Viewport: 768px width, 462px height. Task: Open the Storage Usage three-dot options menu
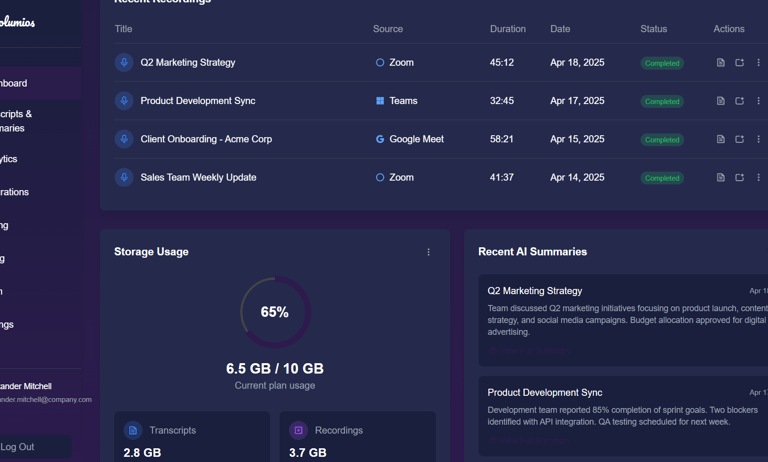tap(429, 252)
